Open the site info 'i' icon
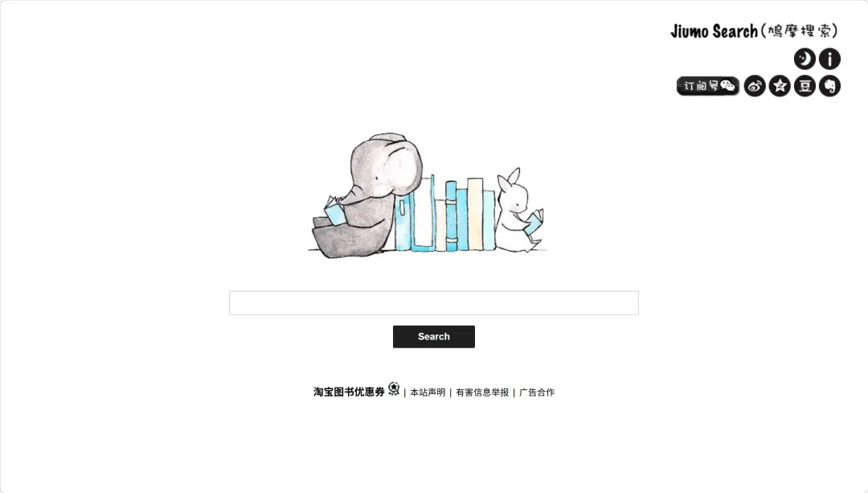The width and height of the screenshot is (868, 493). (829, 59)
